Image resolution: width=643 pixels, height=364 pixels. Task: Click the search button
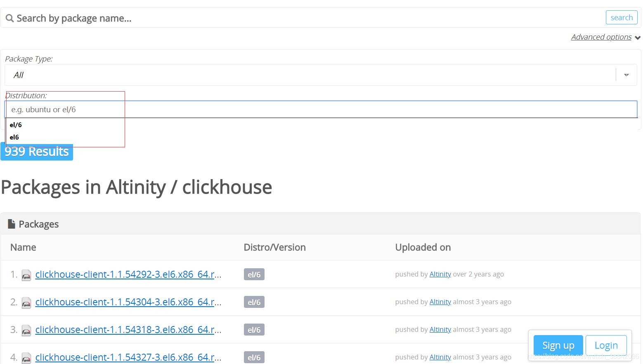coord(622,17)
